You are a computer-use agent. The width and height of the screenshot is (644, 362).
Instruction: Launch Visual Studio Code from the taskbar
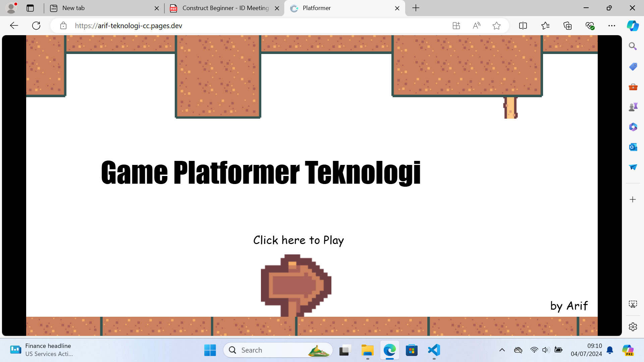click(x=434, y=350)
